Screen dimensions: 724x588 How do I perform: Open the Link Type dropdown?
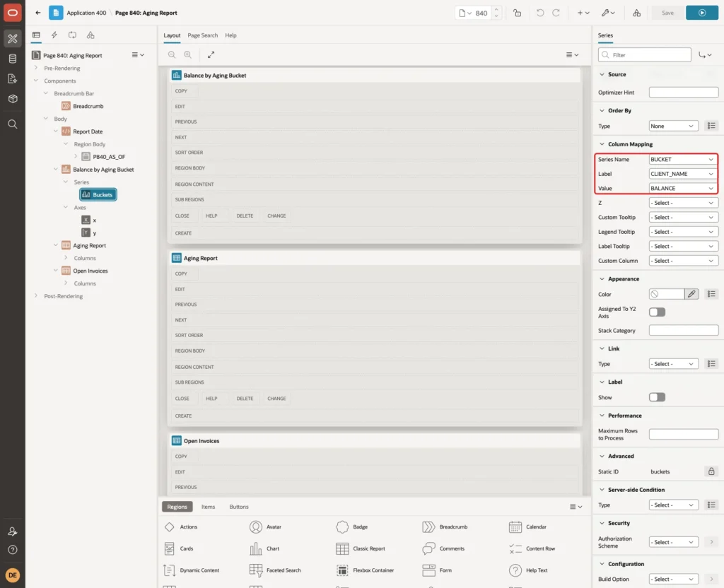(x=673, y=364)
